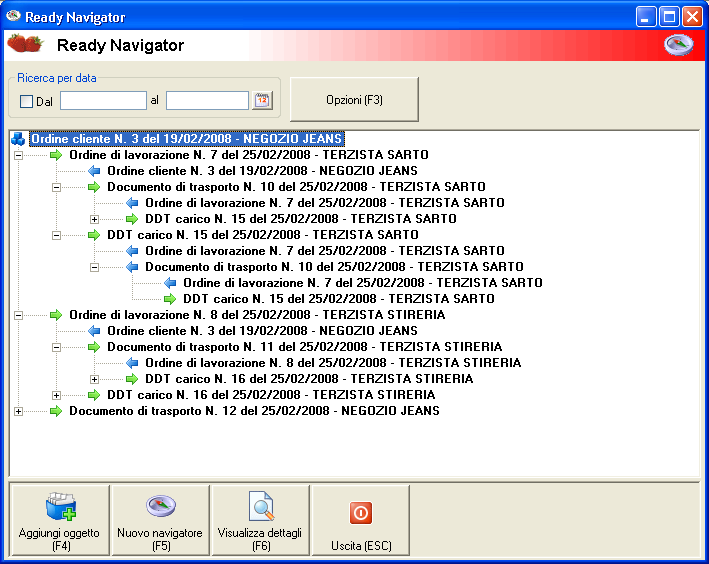This screenshot has width=709, height=564.
Task: Click the blue cubes icon of the root order
Action: [18, 139]
